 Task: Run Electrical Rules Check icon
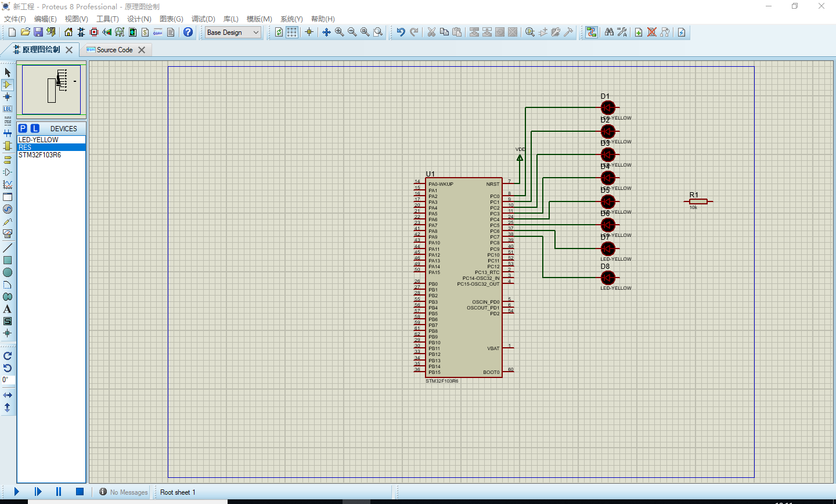click(682, 32)
